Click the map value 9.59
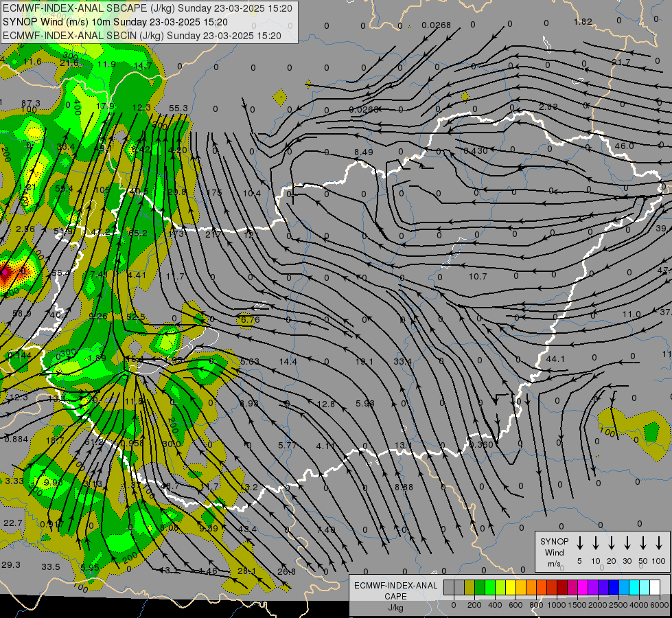 click(208, 528)
